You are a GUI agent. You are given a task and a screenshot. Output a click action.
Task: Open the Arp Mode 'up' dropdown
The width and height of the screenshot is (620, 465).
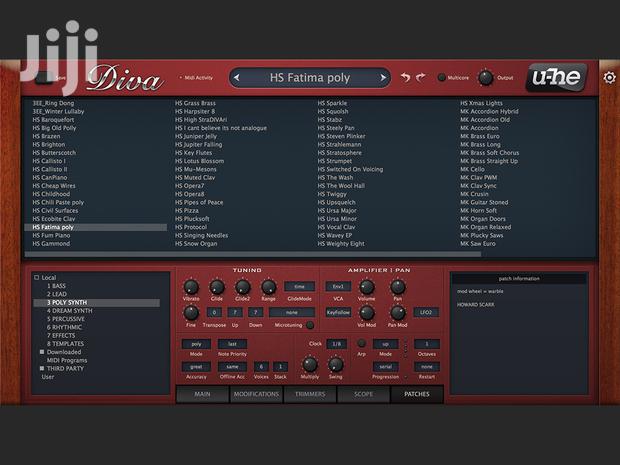click(385, 344)
